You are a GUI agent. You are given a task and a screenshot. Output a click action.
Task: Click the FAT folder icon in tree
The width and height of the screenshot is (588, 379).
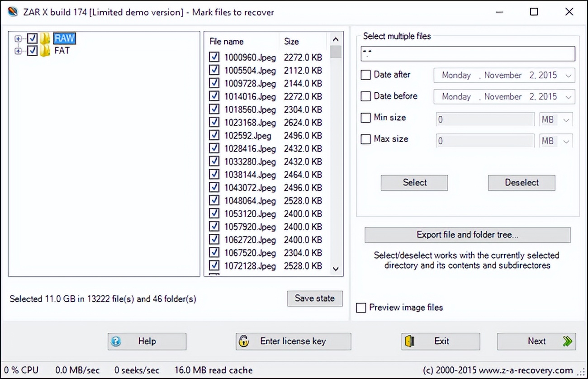tap(45, 51)
